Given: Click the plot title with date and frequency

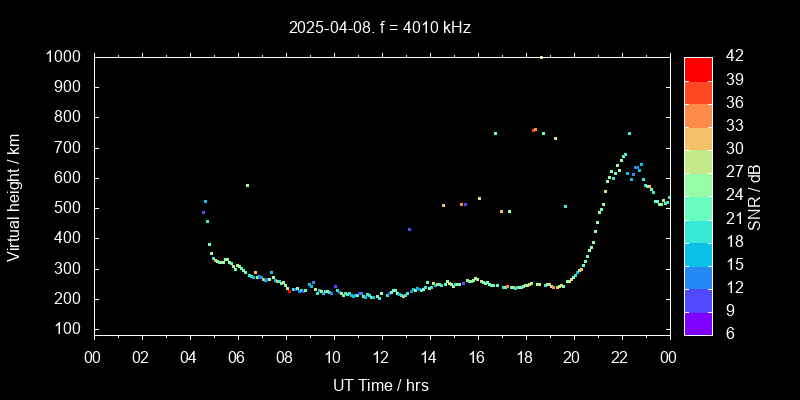Looking at the screenshot, I should 379,28.
